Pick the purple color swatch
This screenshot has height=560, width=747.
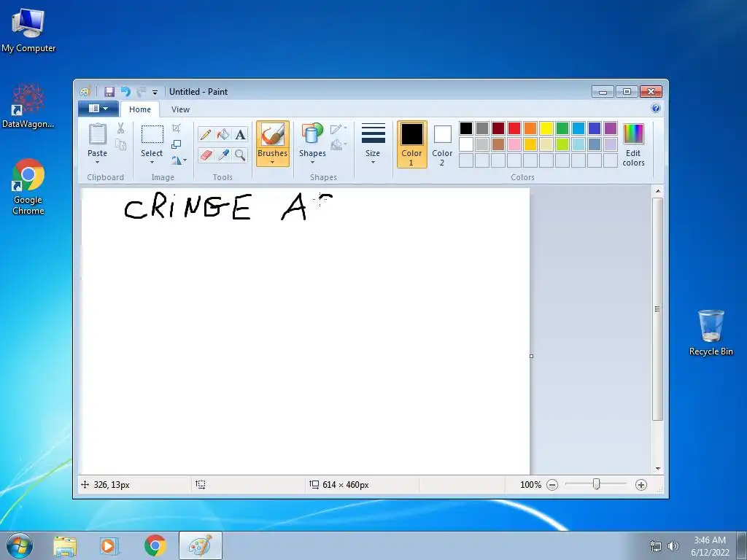[x=611, y=128]
